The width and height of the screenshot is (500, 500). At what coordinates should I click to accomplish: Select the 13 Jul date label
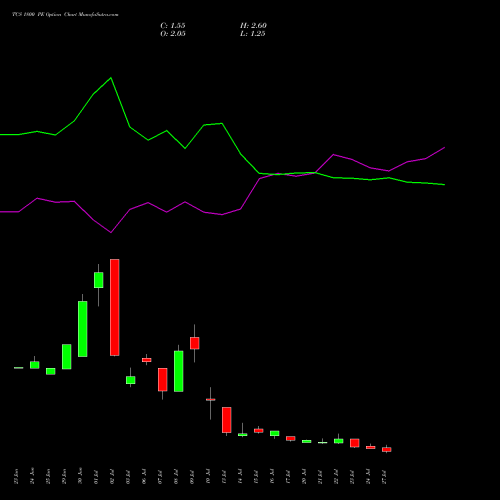point(225,477)
